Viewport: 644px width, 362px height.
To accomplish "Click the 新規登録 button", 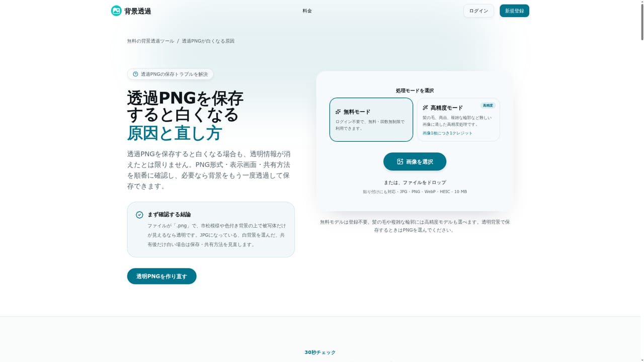I will click(x=514, y=11).
